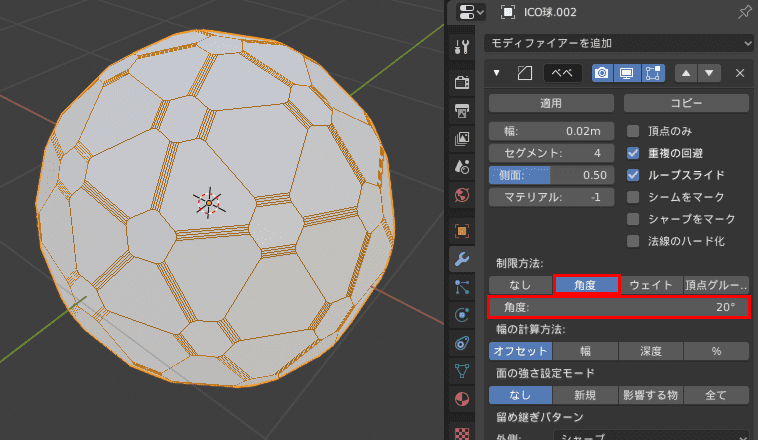Image resolution: width=758 pixels, height=440 pixels.
Task: Click the 側面 0.50 profile slider
Action: pos(551,175)
